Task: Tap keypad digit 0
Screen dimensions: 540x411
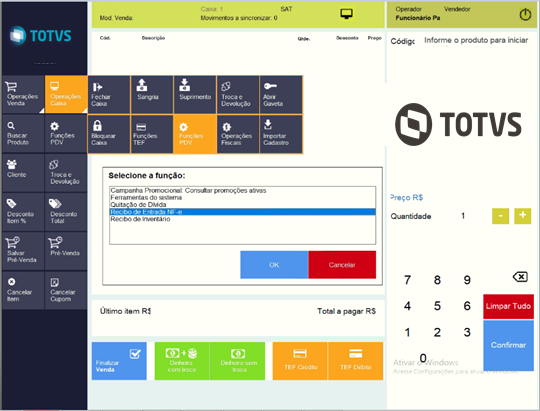Action: (x=423, y=358)
